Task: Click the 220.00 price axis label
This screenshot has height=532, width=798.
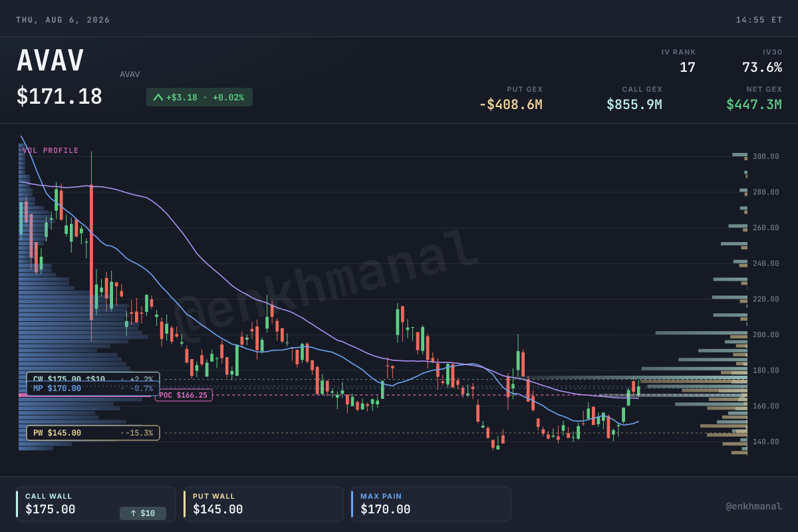Action: click(x=766, y=299)
